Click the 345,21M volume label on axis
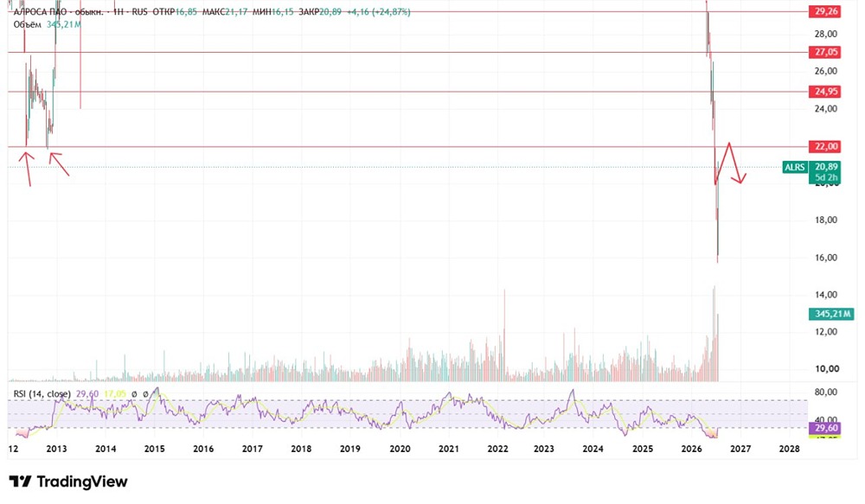The width and height of the screenshot is (865, 504). tap(832, 314)
